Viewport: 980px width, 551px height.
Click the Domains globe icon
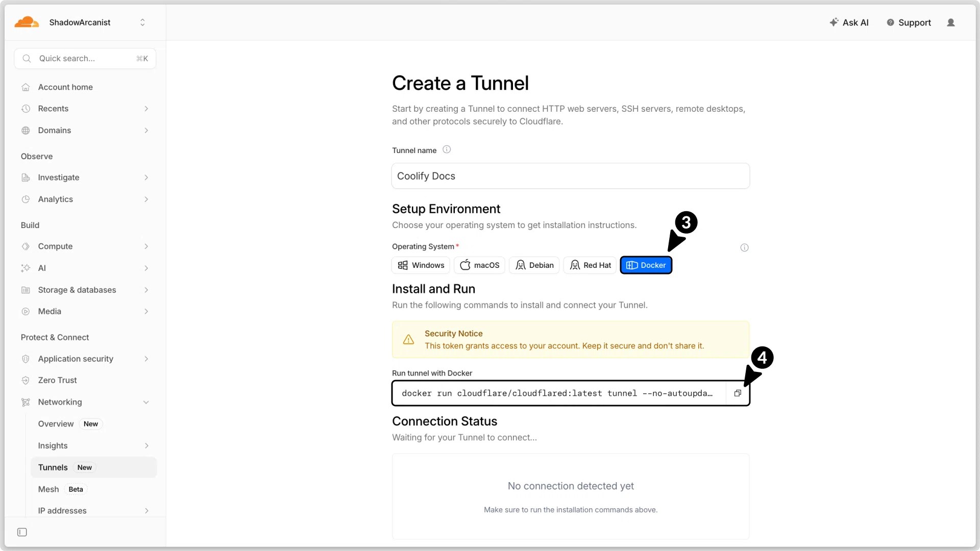click(26, 131)
